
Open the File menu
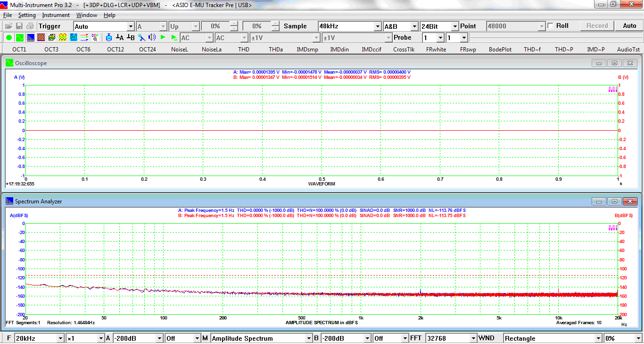point(8,15)
